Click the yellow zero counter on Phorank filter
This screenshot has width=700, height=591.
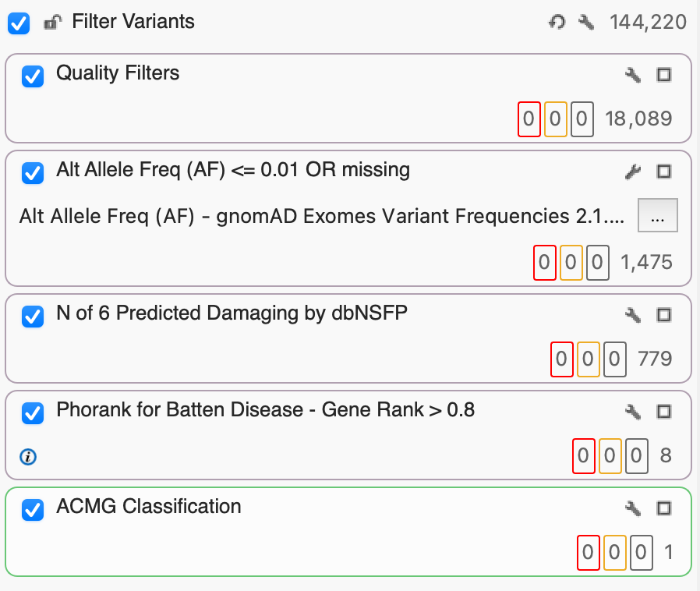click(610, 458)
